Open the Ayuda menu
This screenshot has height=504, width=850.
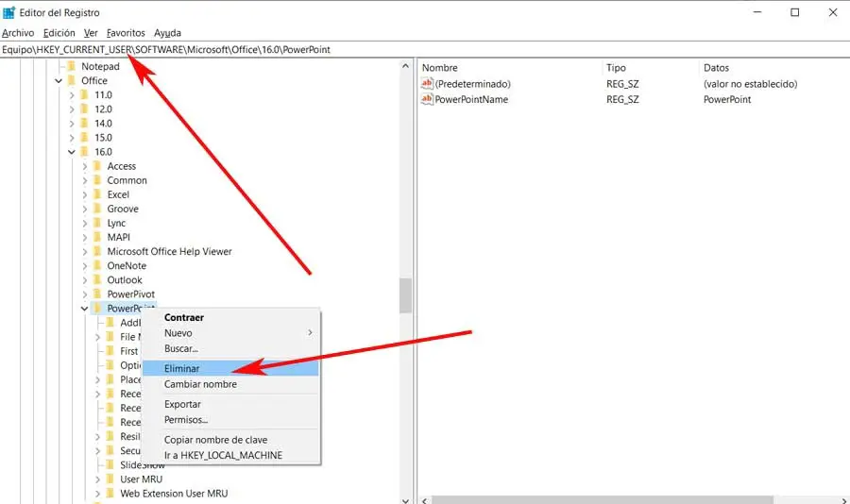coord(167,33)
